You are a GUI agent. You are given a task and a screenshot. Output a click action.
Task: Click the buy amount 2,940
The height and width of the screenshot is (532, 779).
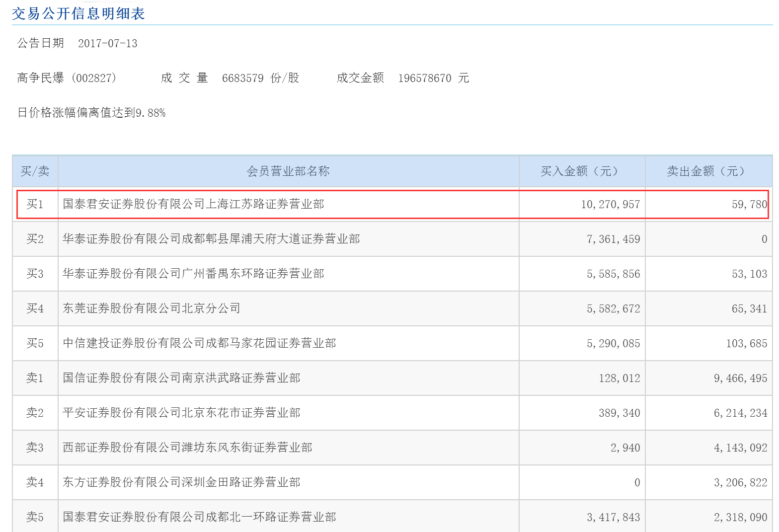[625, 448]
